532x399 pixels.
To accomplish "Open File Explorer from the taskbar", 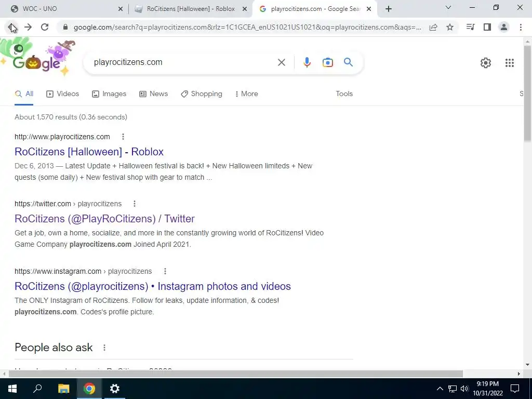I will (63, 389).
